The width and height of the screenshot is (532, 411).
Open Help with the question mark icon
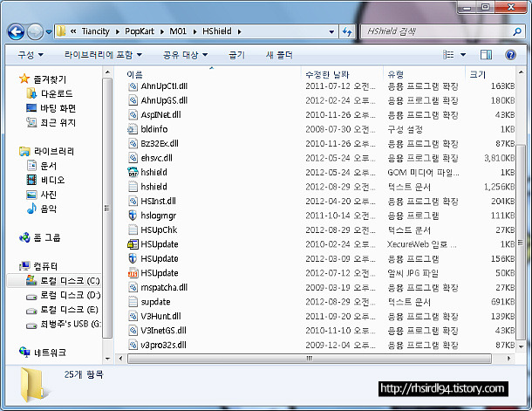tap(510, 55)
